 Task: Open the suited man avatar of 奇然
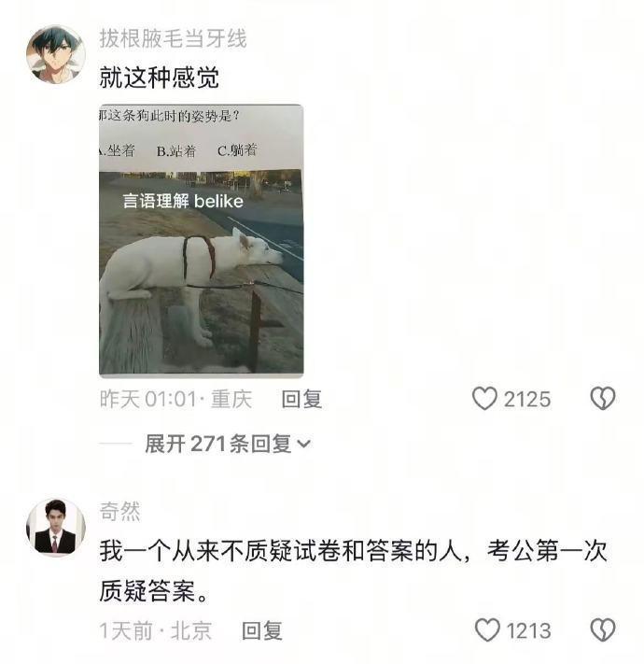[56, 528]
